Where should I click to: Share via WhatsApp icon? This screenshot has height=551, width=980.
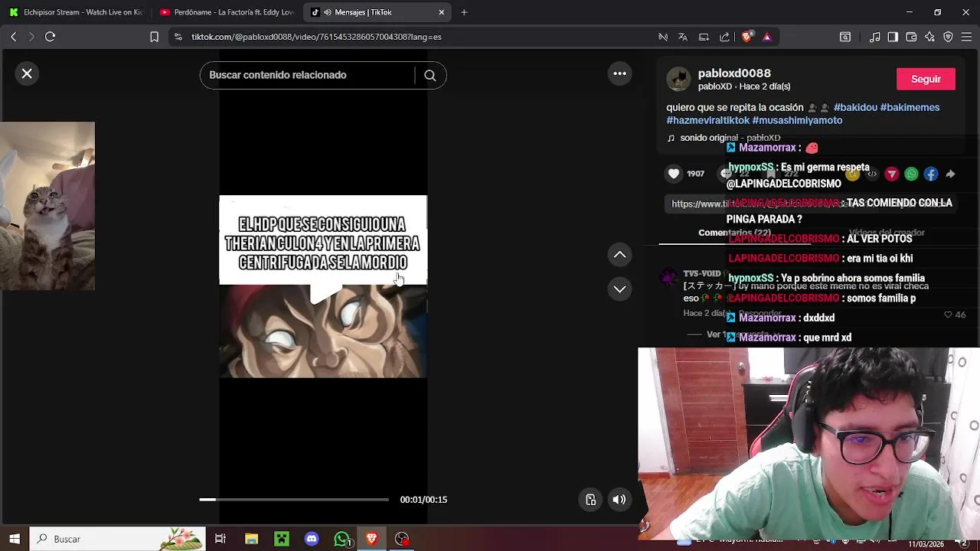911,174
